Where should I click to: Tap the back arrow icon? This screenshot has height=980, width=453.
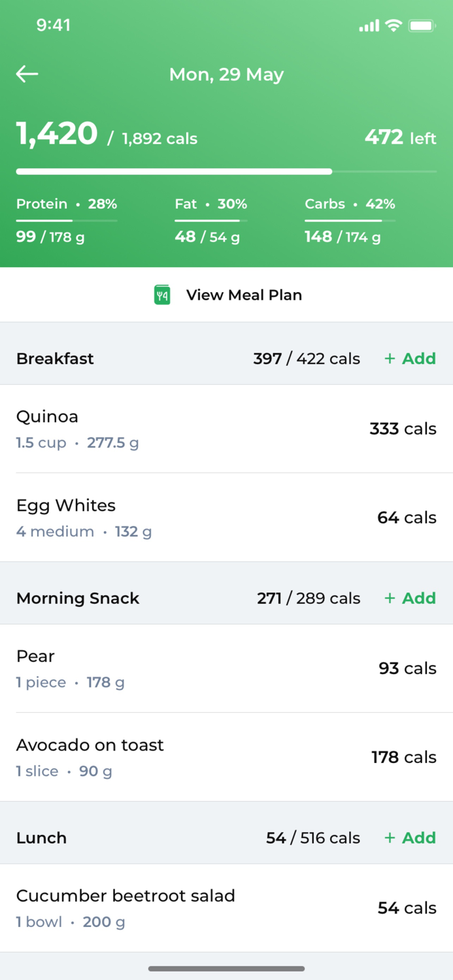(x=27, y=74)
